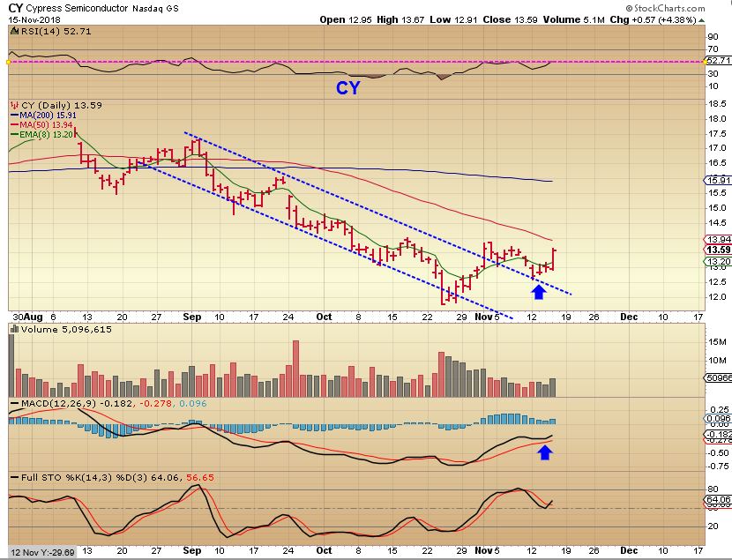Click the bold 13.59 last price tag
Viewport: 732px width, 560px height.
coord(718,250)
